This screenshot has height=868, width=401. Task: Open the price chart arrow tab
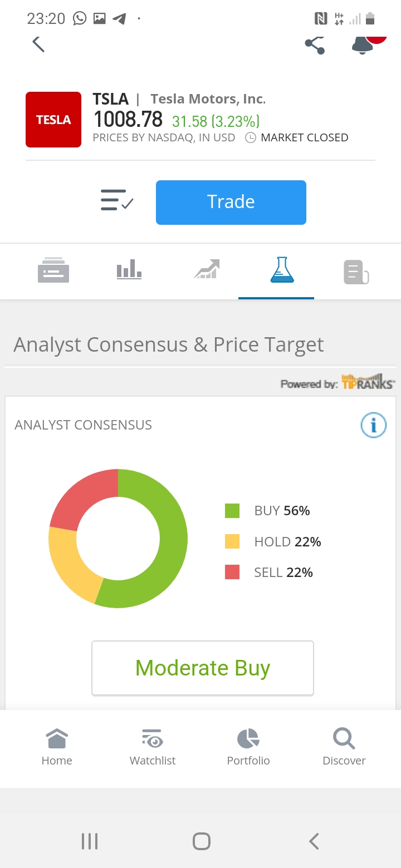(207, 270)
